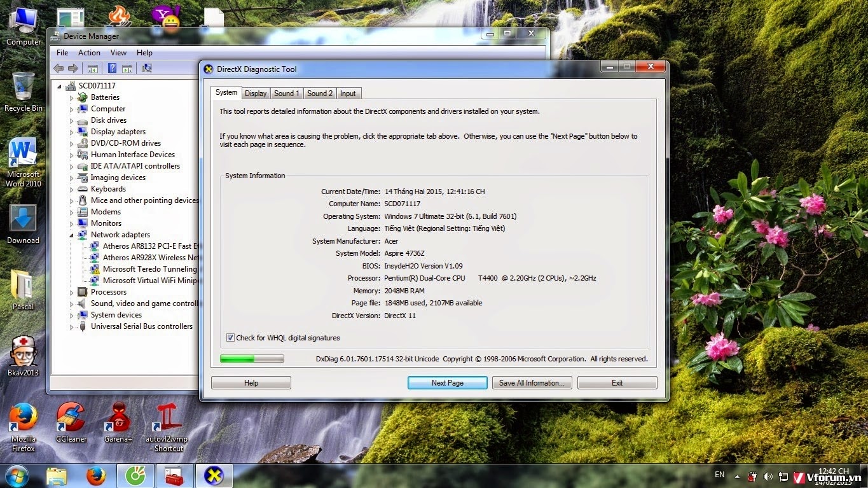
Task: Click Save All Information button
Action: pyautogui.click(x=532, y=383)
